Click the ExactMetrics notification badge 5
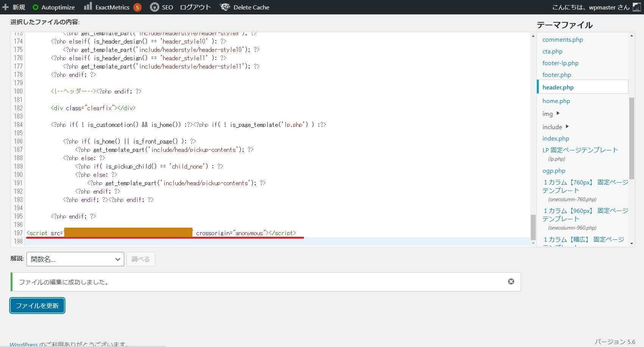Screen dimensions: 644x347 coord(137,7)
